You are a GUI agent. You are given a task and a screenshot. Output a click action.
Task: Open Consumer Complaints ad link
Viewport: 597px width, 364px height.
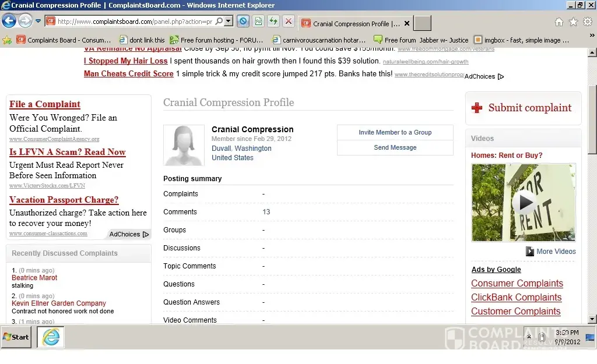tap(517, 284)
